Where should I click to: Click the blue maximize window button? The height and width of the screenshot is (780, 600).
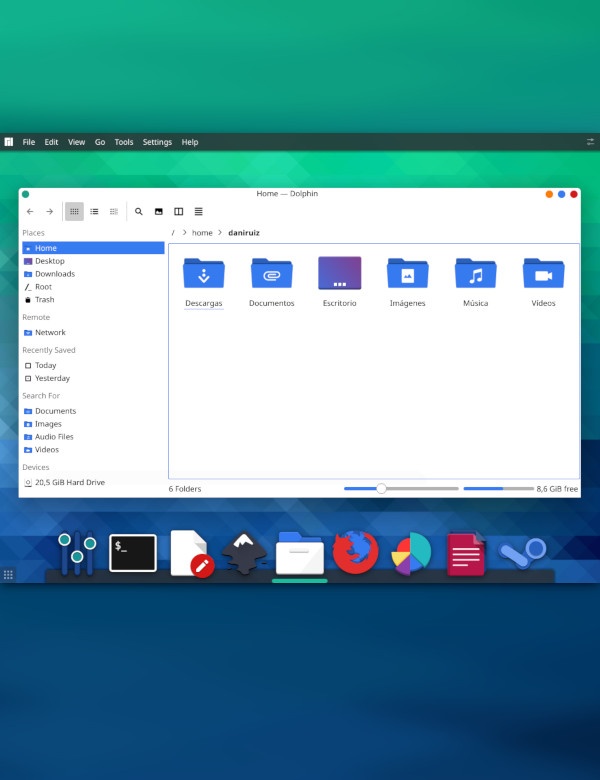pos(561,194)
